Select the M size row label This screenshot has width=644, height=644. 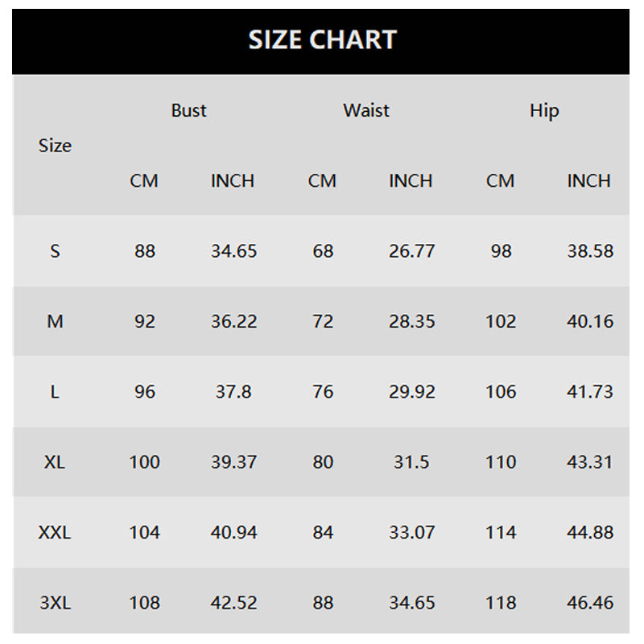[55, 321]
